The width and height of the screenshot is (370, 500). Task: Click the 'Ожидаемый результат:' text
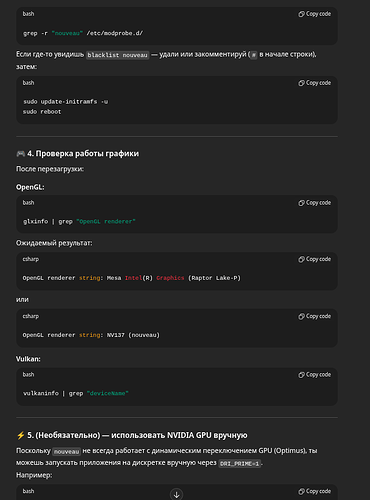[54, 243]
